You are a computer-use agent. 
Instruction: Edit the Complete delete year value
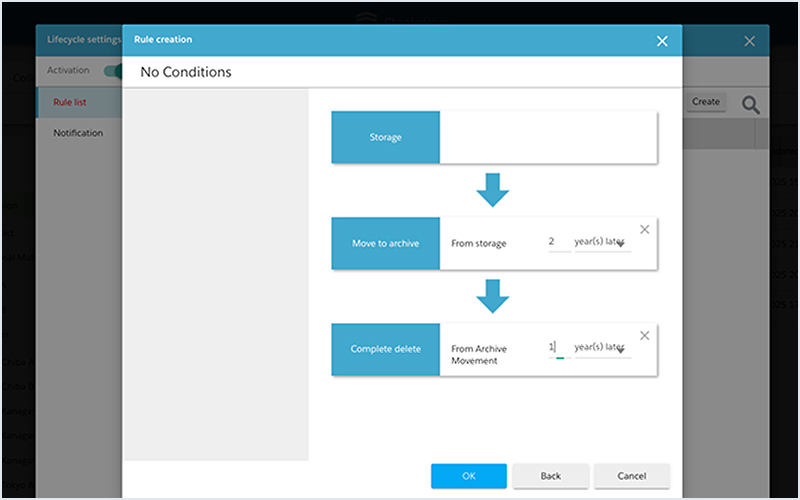[559, 348]
